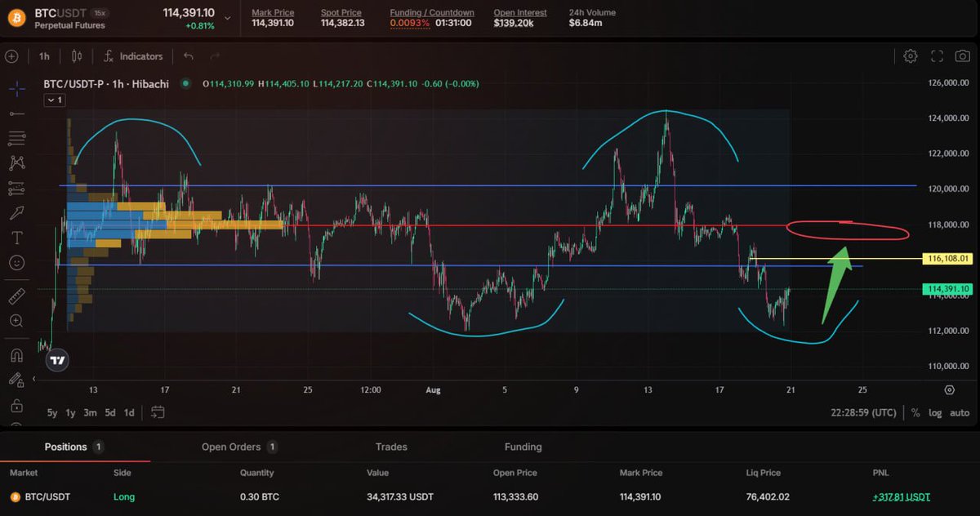Take a chart snapshot with camera icon
Screen dimensions: 980x516
point(963,56)
